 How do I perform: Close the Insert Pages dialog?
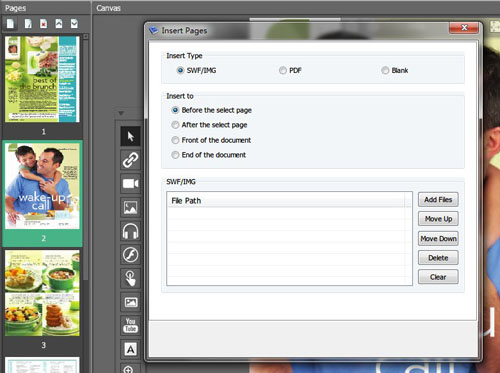pos(464,28)
